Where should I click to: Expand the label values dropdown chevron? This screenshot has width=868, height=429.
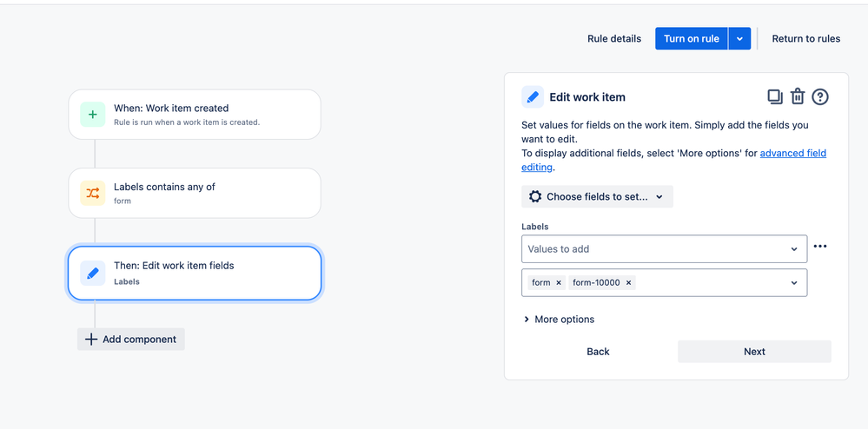tap(794, 283)
